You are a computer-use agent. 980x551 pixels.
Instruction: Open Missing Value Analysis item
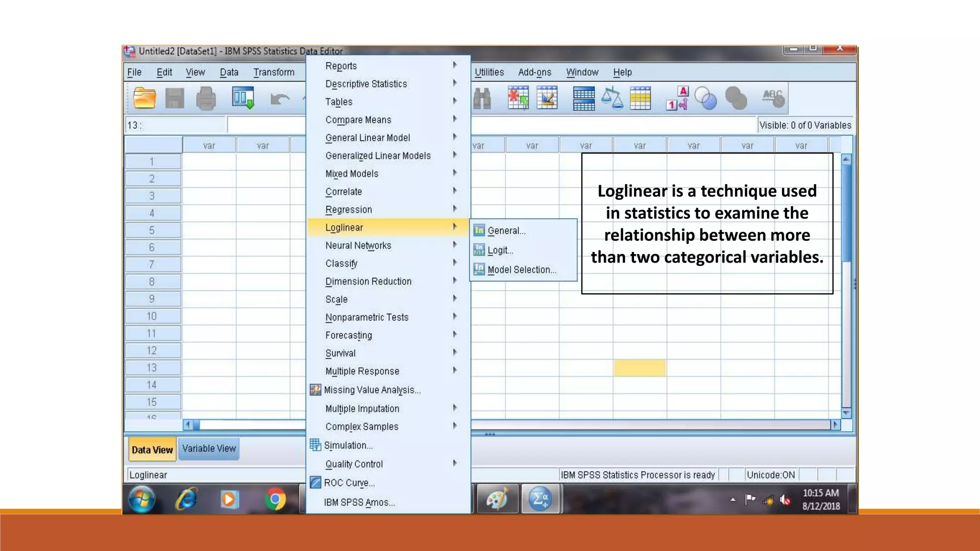(x=388, y=390)
